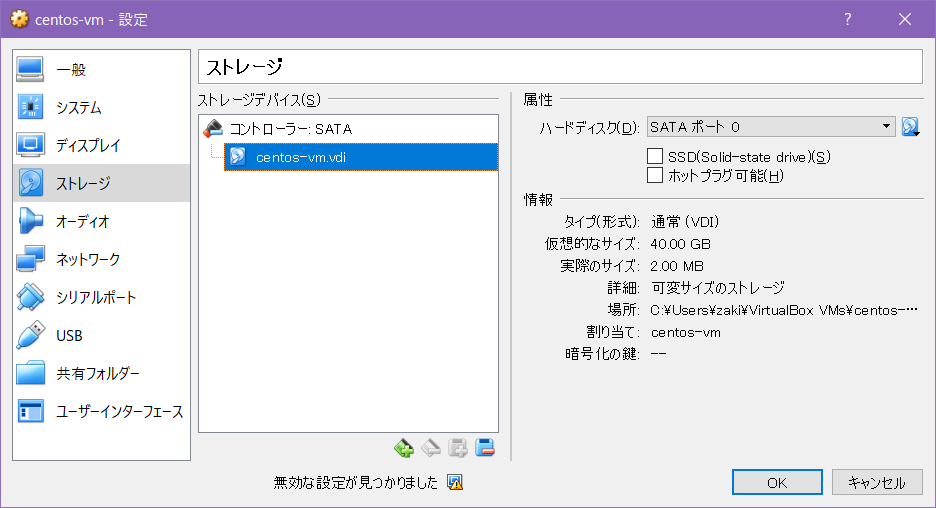
Task: Enable the ホットプラグ可能 checkbox
Action: tap(655, 176)
